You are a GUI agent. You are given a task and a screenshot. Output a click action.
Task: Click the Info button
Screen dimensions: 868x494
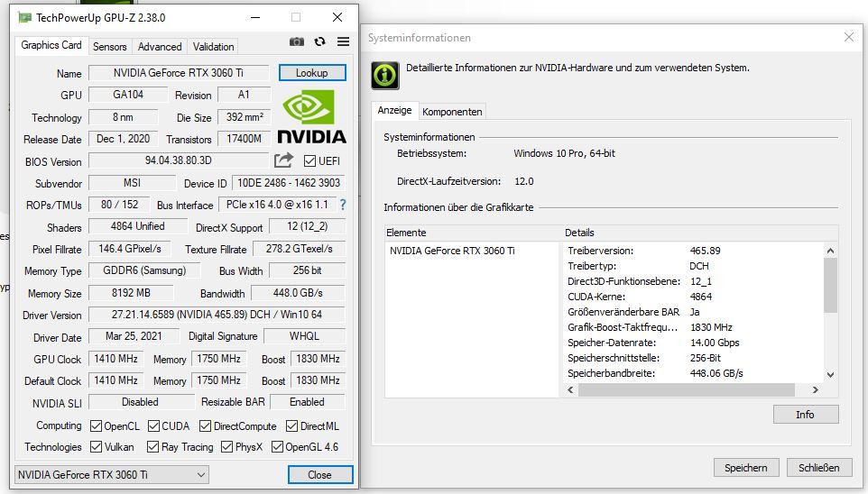(806, 415)
